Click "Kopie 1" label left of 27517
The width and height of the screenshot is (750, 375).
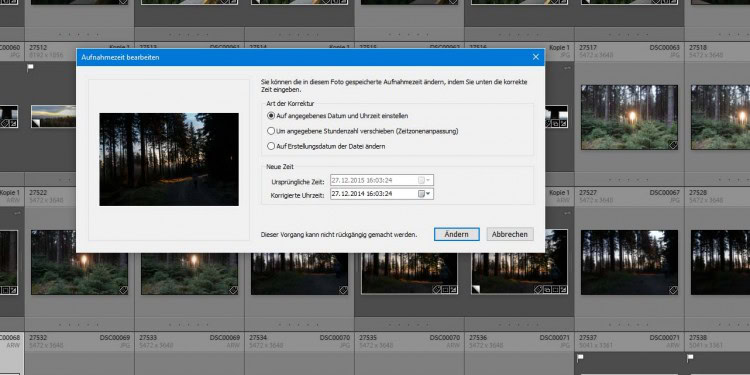point(560,48)
